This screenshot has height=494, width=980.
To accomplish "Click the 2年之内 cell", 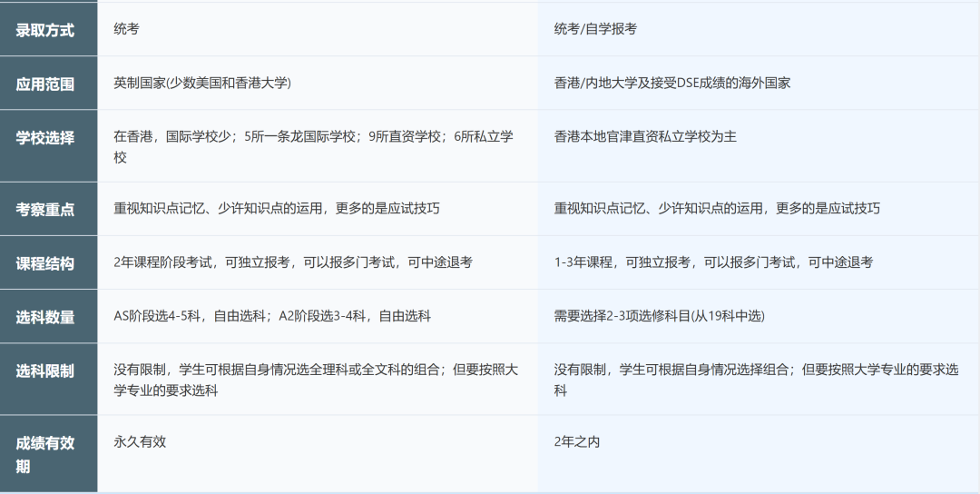I will point(759,454).
